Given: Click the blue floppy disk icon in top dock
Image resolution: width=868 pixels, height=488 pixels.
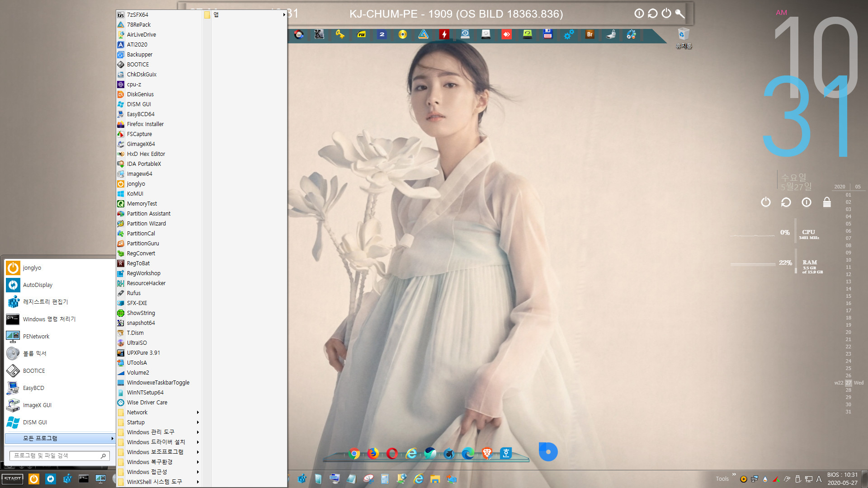Looking at the screenshot, I should [548, 34].
